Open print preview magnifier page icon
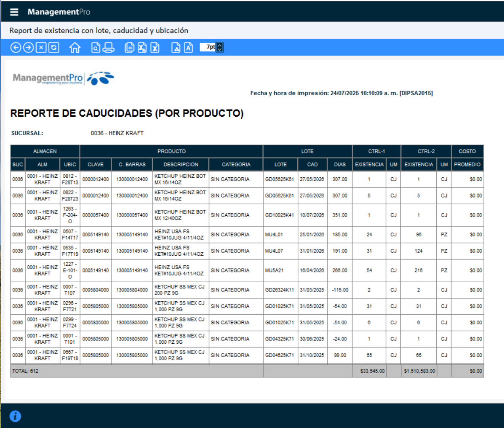Image resolution: width=504 pixels, height=428 pixels. point(96,48)
